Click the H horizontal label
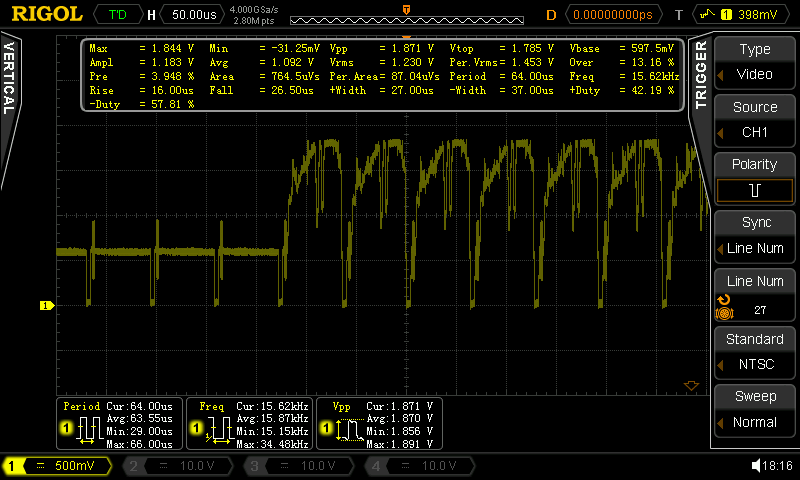Viewport: 800px width, 480px height. tap(151, 15)
